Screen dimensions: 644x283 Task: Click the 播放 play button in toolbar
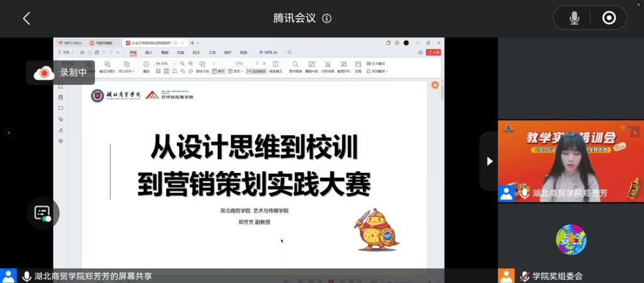coord(146,67)
